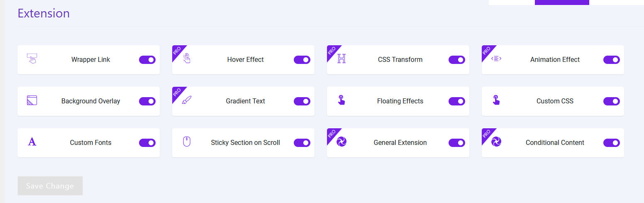Click the Custom Fonts letter A icon
The width and height of the screenshot is (644, 203).
[x=32, y=142]
